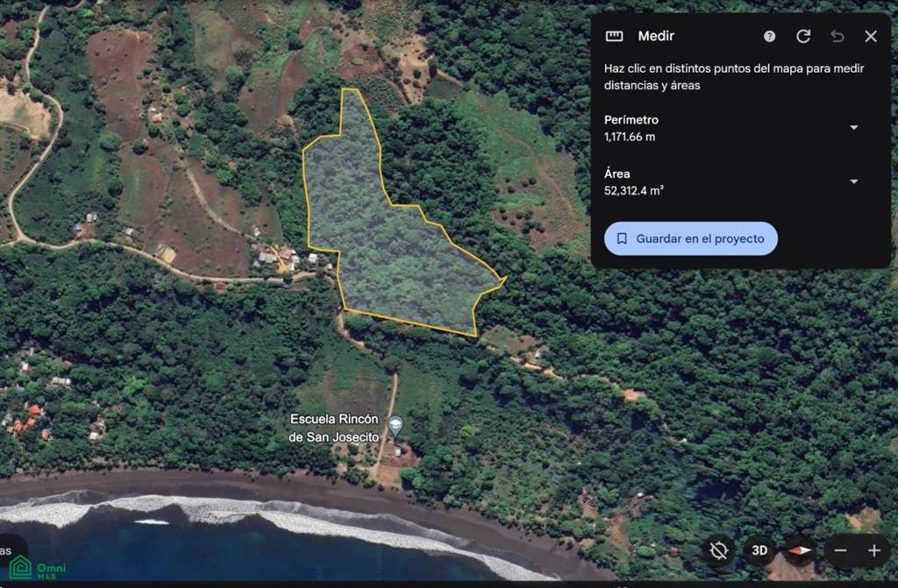Viewport: 898px width, 588px height.
Task: Click the Medir panel title
Action: coord(656,36)
